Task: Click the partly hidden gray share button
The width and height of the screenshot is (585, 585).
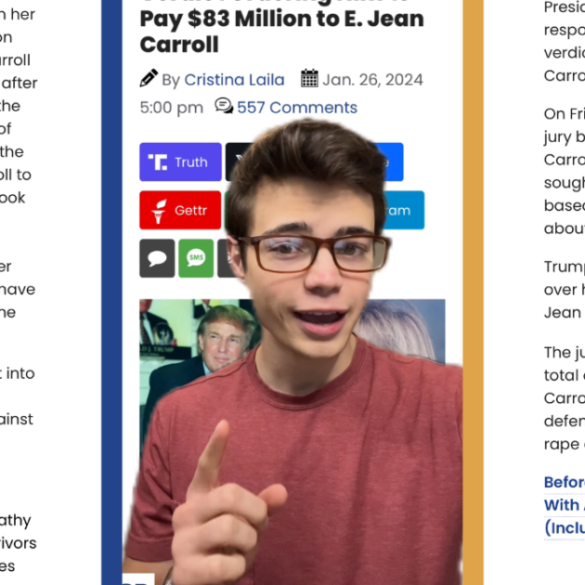Action: click(224, 258)
